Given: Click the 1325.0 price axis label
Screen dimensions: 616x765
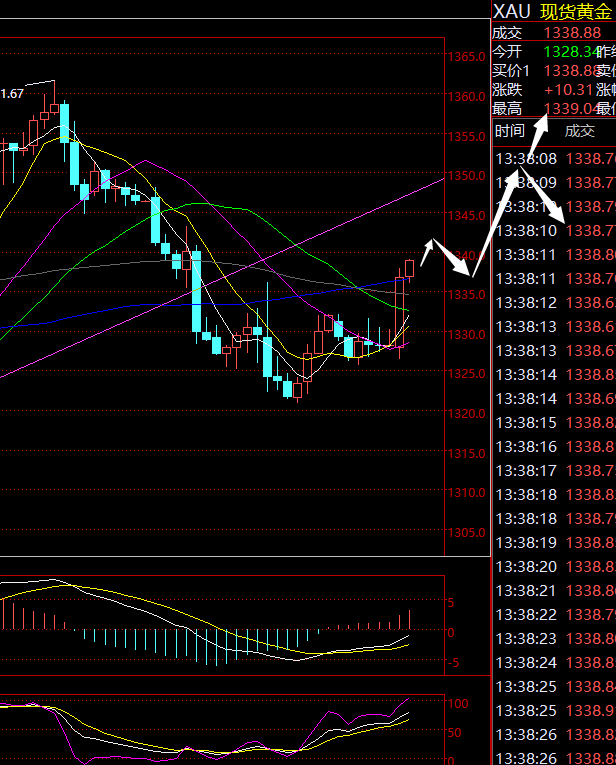Looking at the screenshot, I should [467, 374].
